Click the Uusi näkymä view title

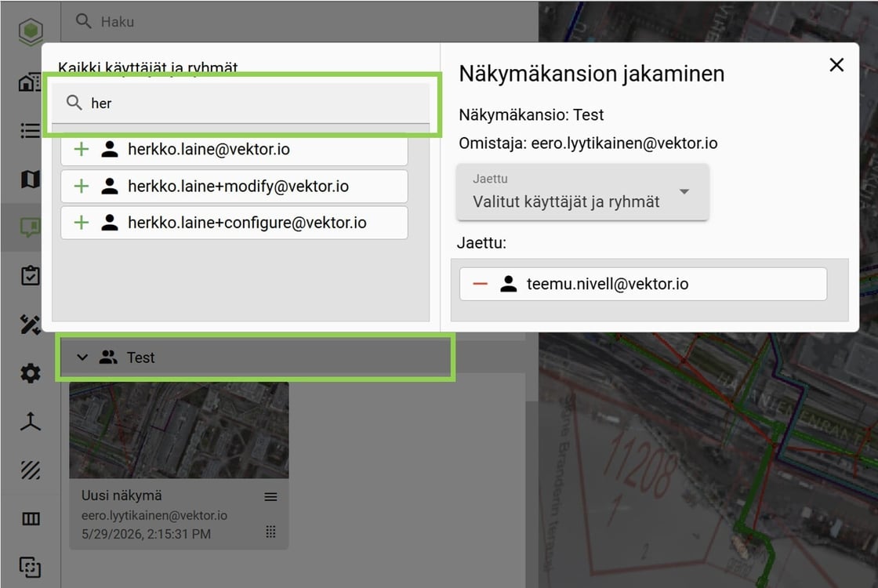(x=122, y=495)
